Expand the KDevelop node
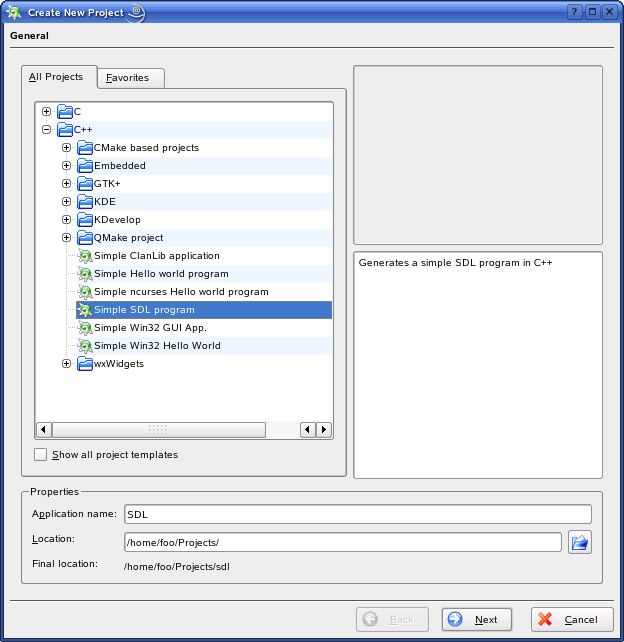The width and height of the screenshot is (624, 642). [66, 219]
